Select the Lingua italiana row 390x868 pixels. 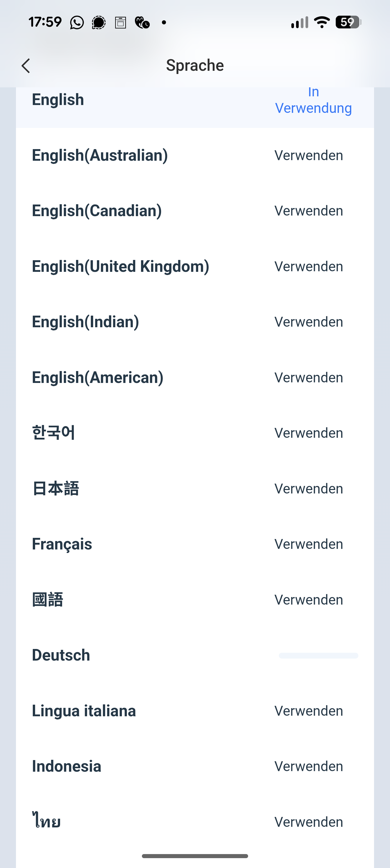tap(195, 711)
